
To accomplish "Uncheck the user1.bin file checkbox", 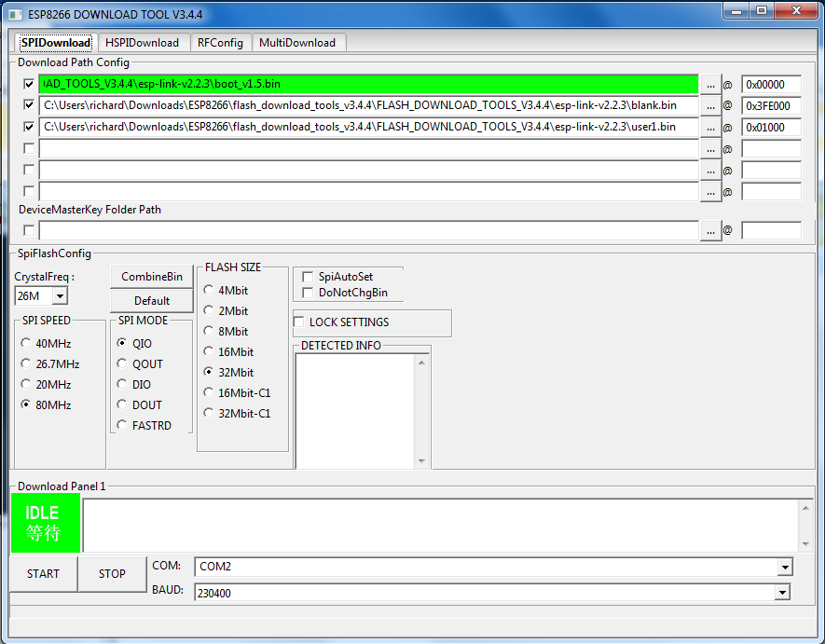I will 29,127.
